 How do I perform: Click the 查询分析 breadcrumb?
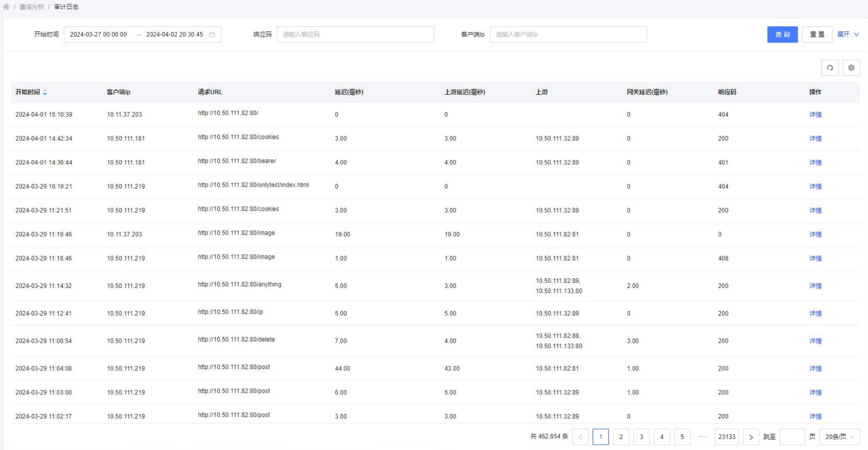point(32,7)
